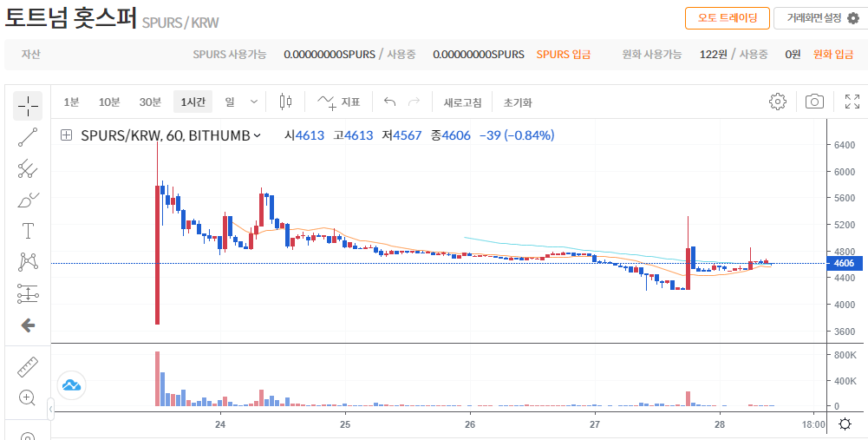This screenshot has width=868, height=440.
Task: Select the zoom in magnifier tool
Action: point(28,397)
